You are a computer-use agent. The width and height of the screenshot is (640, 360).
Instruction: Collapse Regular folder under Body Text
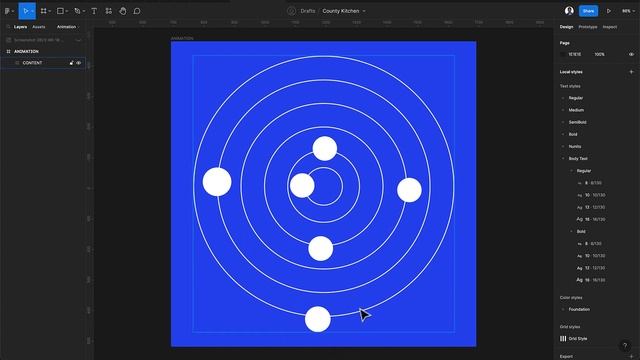(x=571, y=171)
